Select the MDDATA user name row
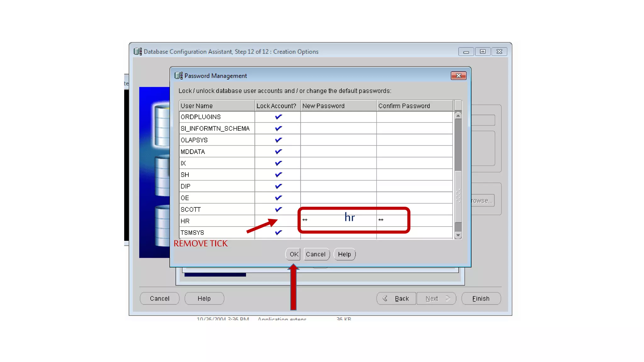Image resolution: width=644 pixels, height=362 pixels. click(217, 152)
